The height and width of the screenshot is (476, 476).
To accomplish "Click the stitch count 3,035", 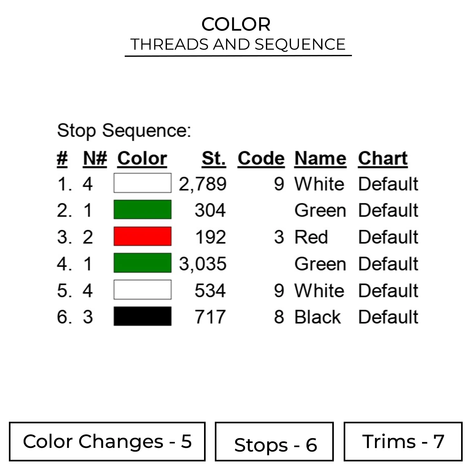I will (203, 264).
